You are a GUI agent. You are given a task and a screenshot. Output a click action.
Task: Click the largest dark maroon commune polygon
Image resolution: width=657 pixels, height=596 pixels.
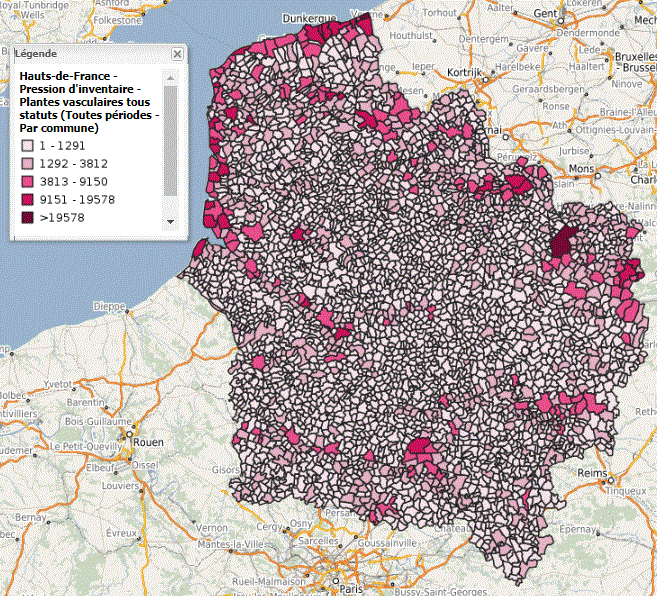(565, 240)
